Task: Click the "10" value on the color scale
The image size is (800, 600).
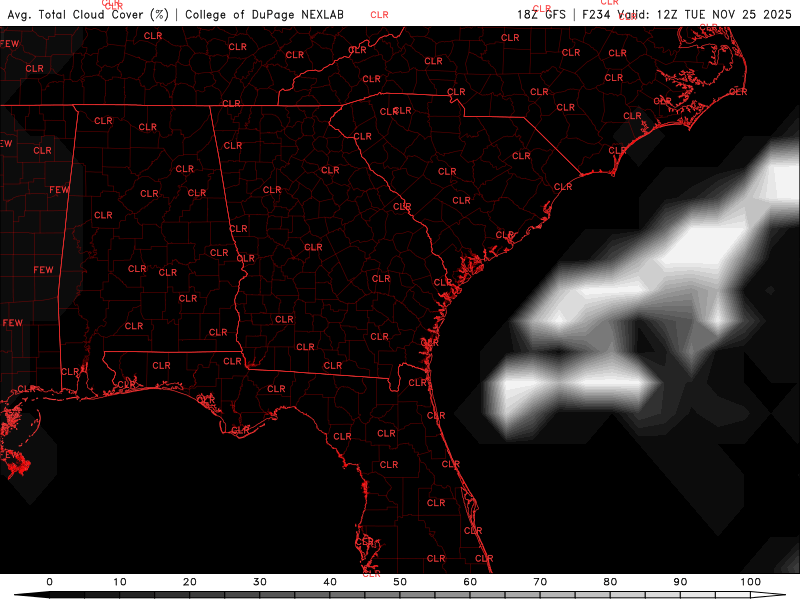Action: click(x=119, y=582)
